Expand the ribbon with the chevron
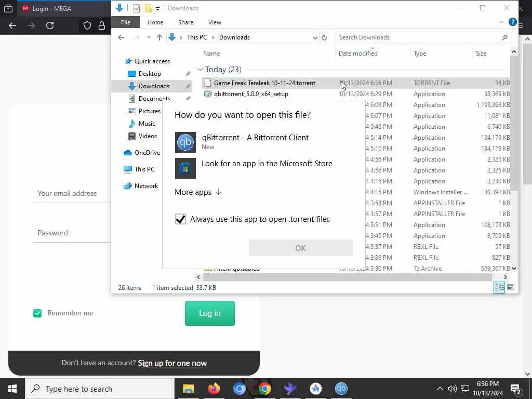532x399 pixels. [x=501, y=22]
